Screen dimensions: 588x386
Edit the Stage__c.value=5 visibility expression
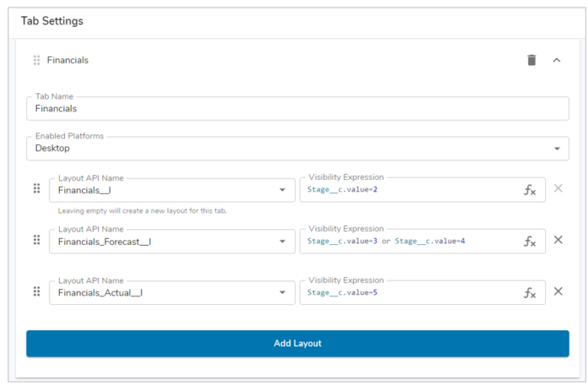[x=423, y=293]
